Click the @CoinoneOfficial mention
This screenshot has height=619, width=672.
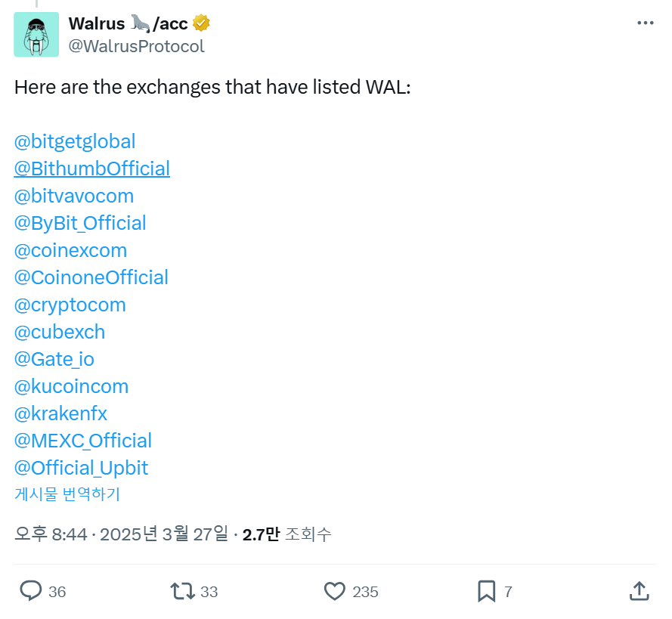coord(91,277)
